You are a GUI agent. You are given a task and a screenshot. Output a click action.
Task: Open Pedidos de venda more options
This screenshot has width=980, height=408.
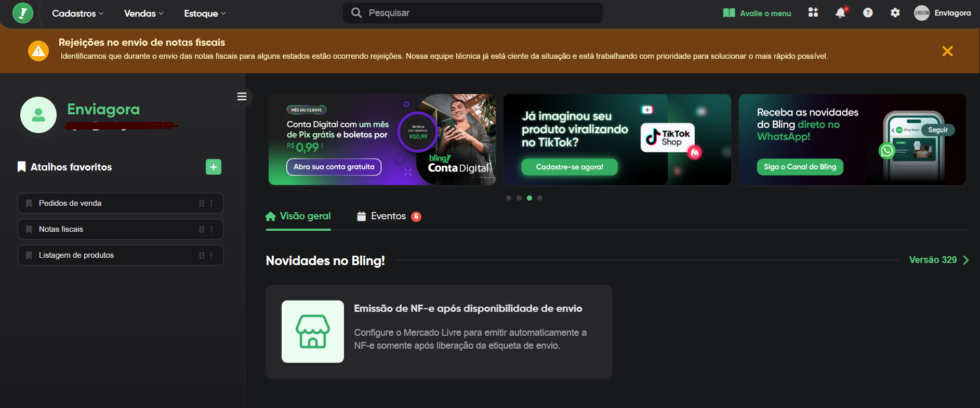point(211,203)
